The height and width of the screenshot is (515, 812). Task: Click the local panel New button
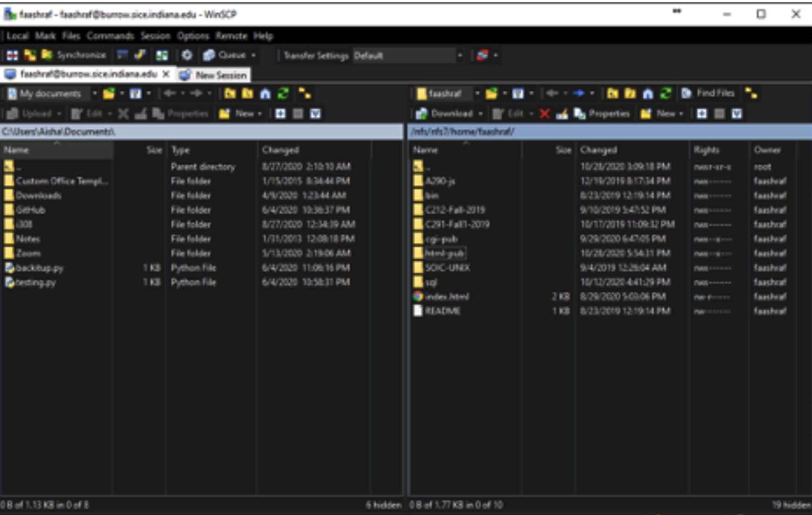pyautogui.click(x=237, y=114)
